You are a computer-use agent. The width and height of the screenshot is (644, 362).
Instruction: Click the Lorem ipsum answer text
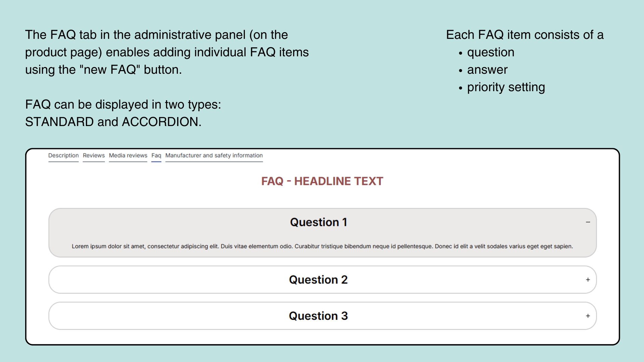point(322,246)
